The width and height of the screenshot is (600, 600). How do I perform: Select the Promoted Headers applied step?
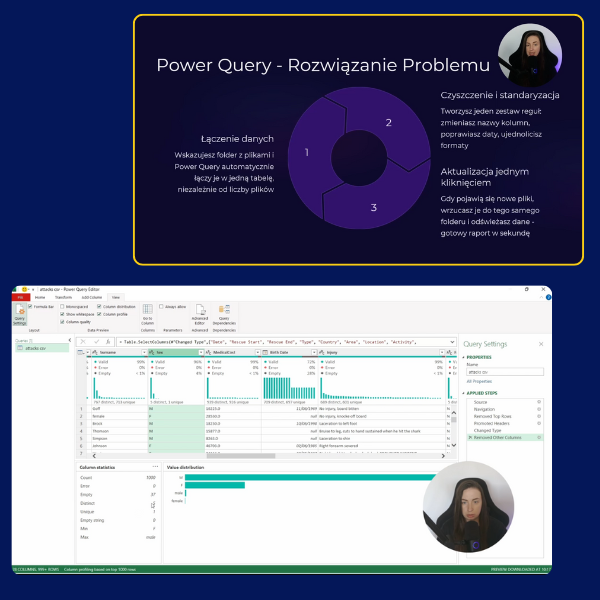point(494,423)
